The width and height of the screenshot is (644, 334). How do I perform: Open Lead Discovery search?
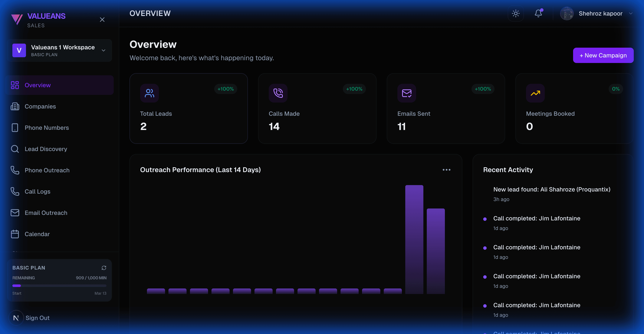[x=46, y=149]
